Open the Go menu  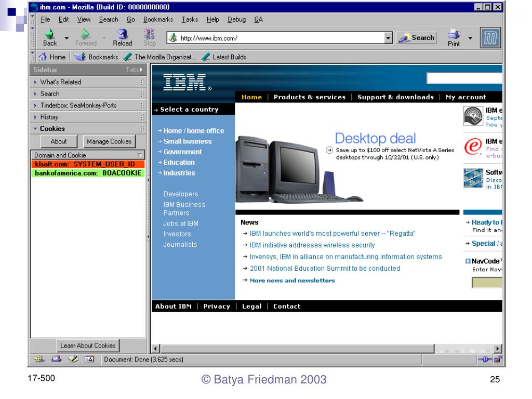tap(130, 19)
